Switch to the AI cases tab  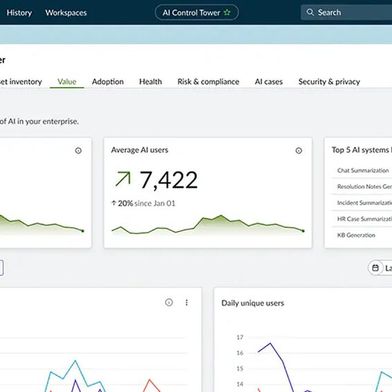tap(269, 82)
